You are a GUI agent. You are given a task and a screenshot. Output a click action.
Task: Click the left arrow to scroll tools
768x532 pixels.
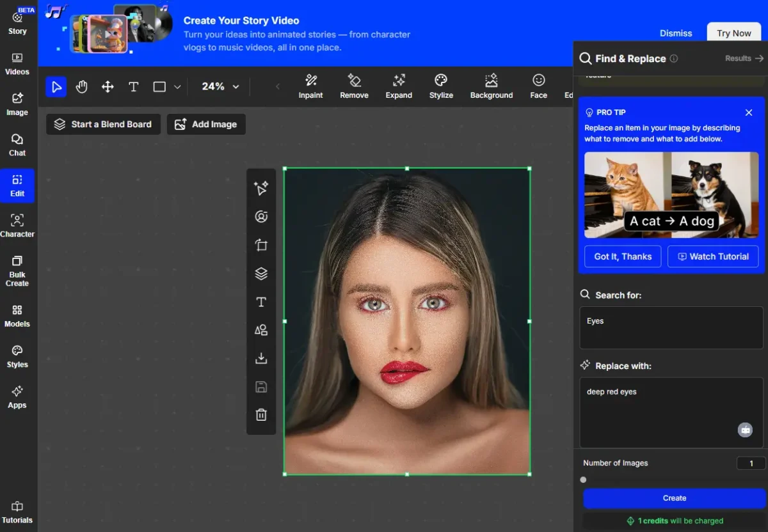[x=278, y=87]
